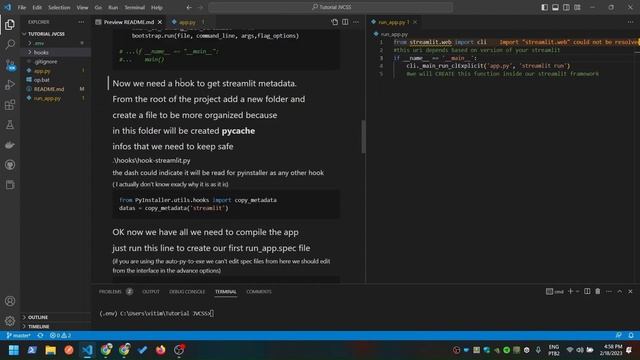Viewport: 640px width, 360px height.
Task: Click the sync changes status icon
Action: point(40,336)
